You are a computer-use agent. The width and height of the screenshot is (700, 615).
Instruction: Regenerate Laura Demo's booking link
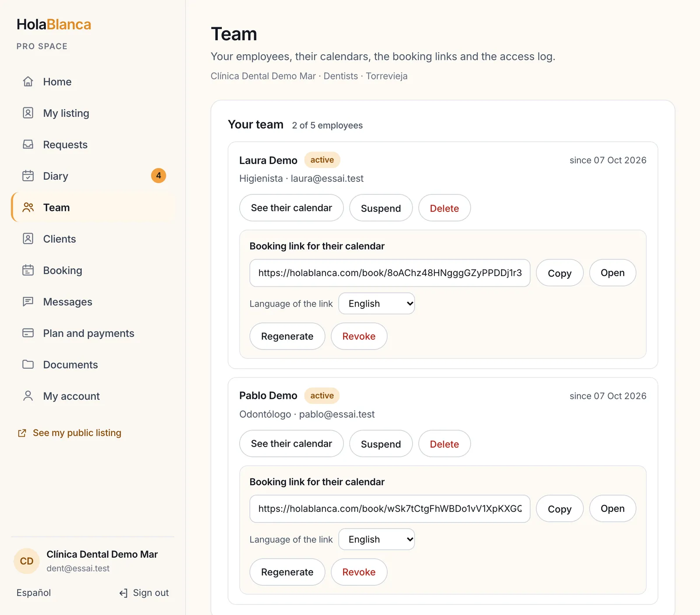click(287, 336)
